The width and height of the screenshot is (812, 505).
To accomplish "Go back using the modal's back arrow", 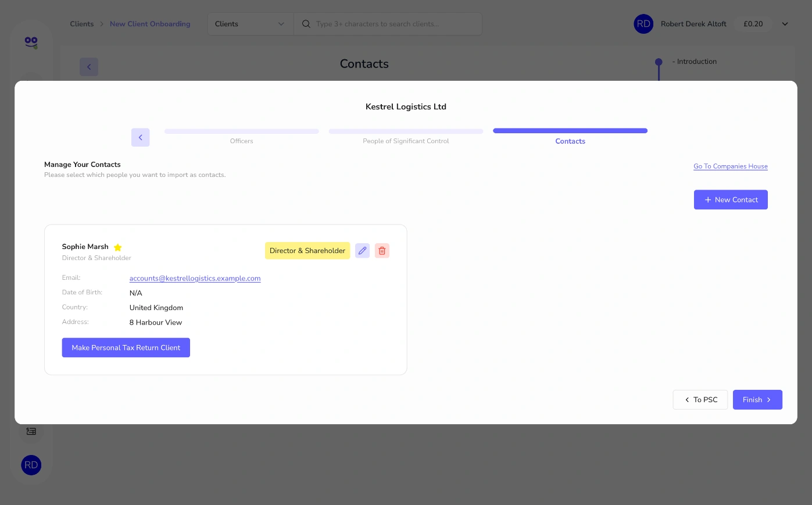I will pyautogui.click(x=140, y=137).
